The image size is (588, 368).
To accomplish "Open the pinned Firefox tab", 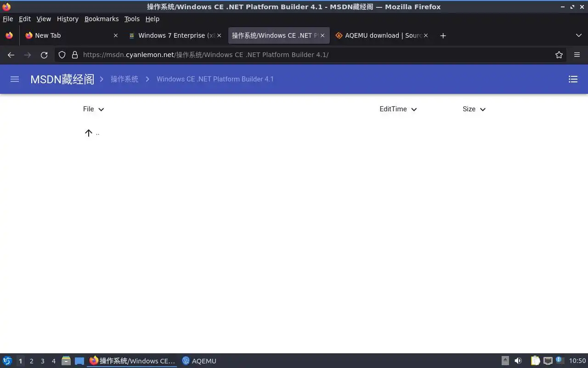I will tap(9, 35).
